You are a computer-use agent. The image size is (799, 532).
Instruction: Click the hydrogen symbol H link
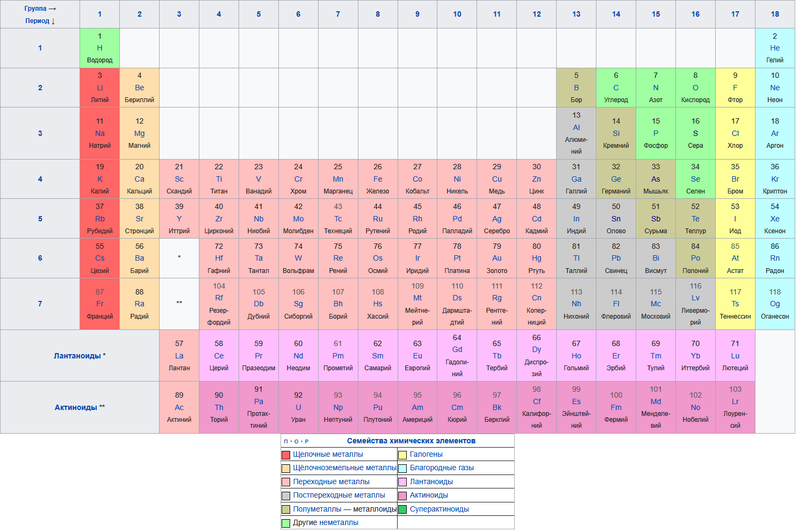pos(99,48)
